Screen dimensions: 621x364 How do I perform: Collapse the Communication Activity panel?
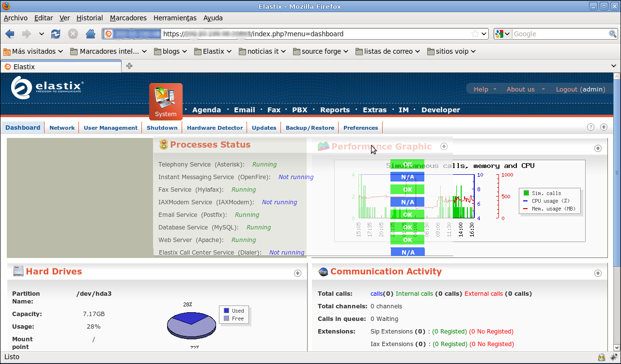click(598, 273)
